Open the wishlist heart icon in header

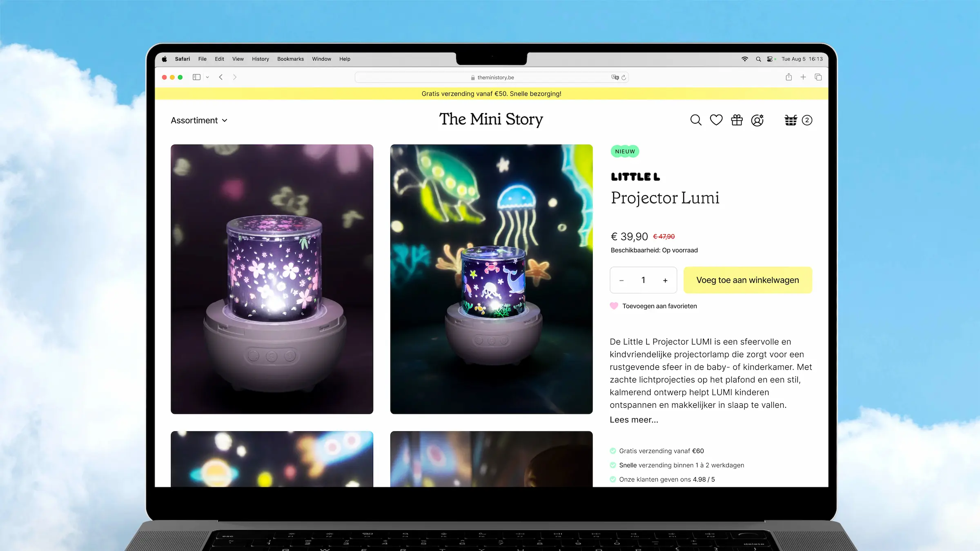[716, 120]
